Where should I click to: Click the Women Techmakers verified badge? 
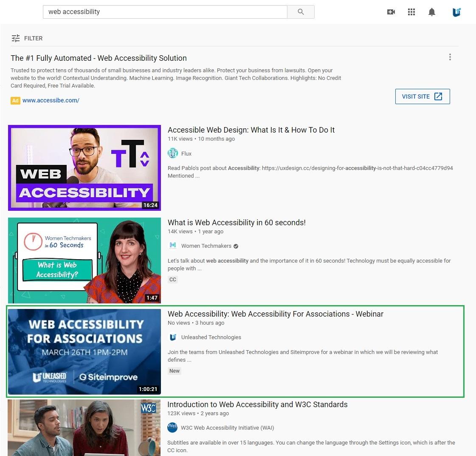(x=236, y=246)
